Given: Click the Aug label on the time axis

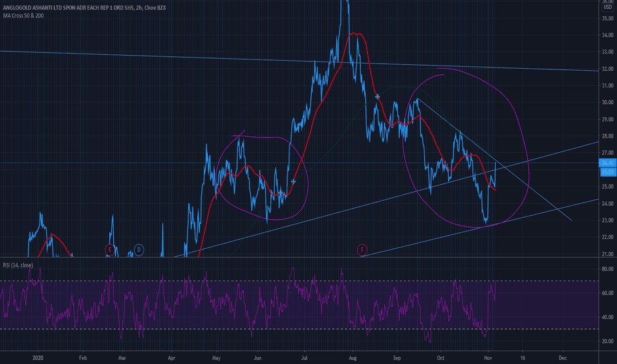Looking at the screenshot, I should tap(353, 357).
